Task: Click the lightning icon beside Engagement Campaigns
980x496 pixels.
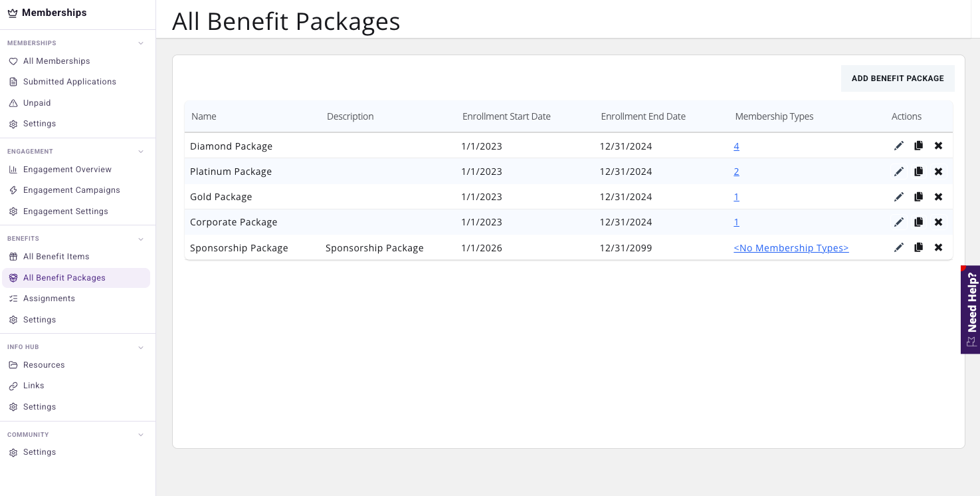Action: 13,190
